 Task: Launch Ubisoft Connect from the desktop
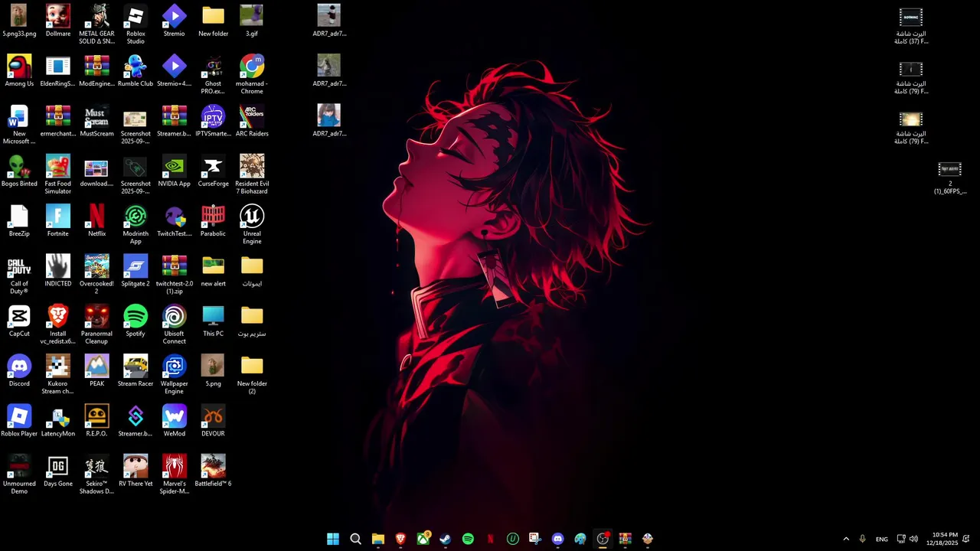click(174, 324)
